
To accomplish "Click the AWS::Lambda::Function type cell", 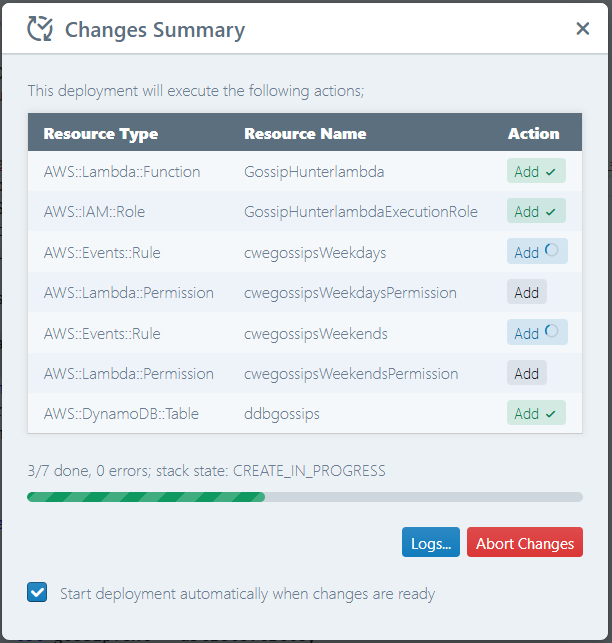I will click(x=122, y=172).
